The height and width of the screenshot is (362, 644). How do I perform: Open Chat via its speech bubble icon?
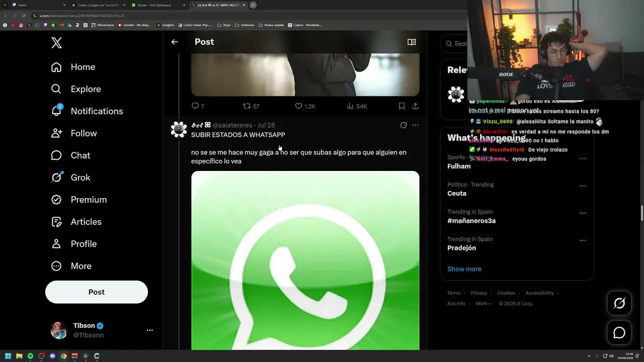tap(56, 155)
